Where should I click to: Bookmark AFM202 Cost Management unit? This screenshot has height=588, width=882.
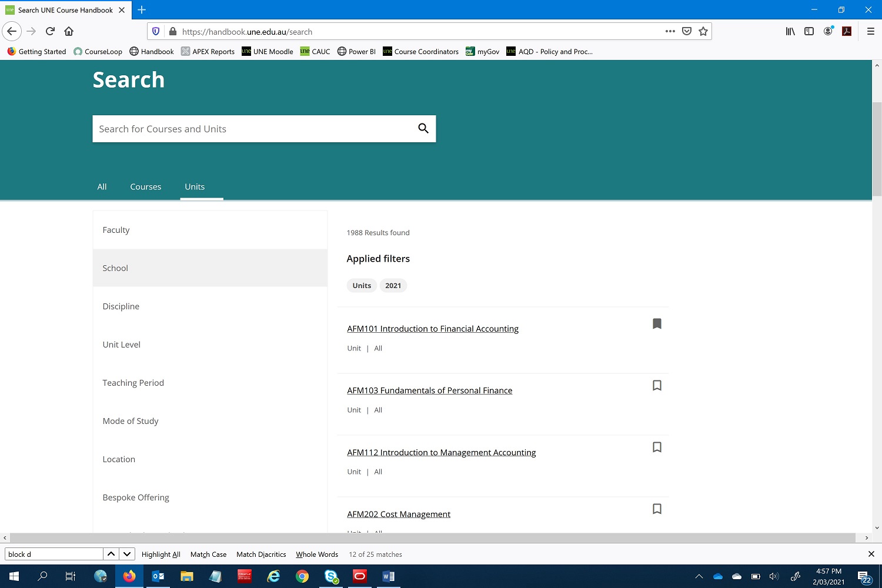tap(657, 509)
